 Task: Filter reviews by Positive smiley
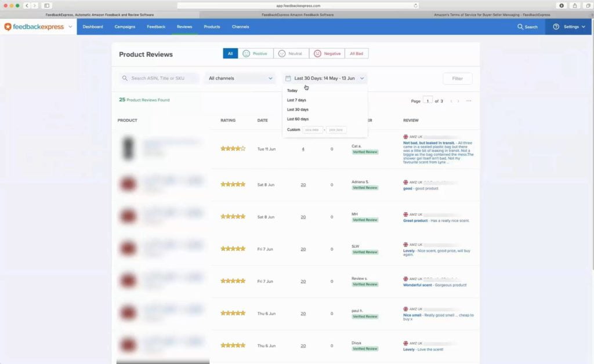255,54
